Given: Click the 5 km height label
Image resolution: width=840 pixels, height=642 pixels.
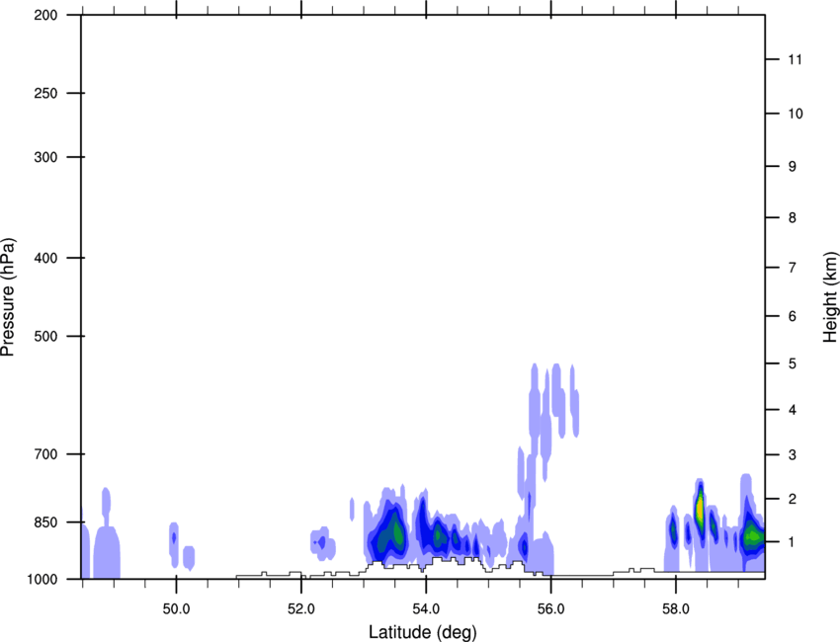Looking at the screenshot, I should click(793, 363).
